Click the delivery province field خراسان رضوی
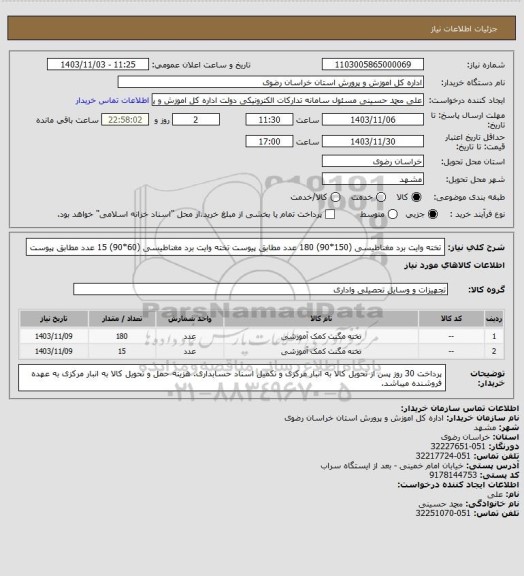This screenshot has width=524, height=576. 373,161
